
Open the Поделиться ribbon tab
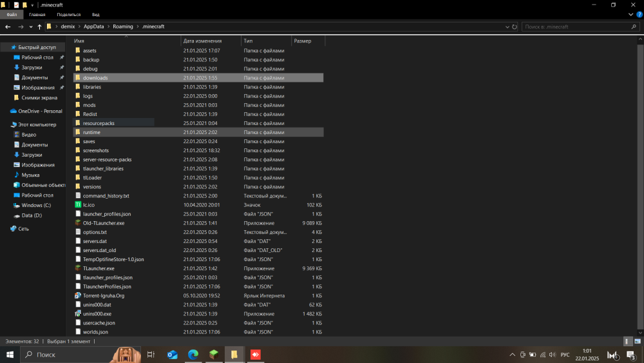(69, 14)
